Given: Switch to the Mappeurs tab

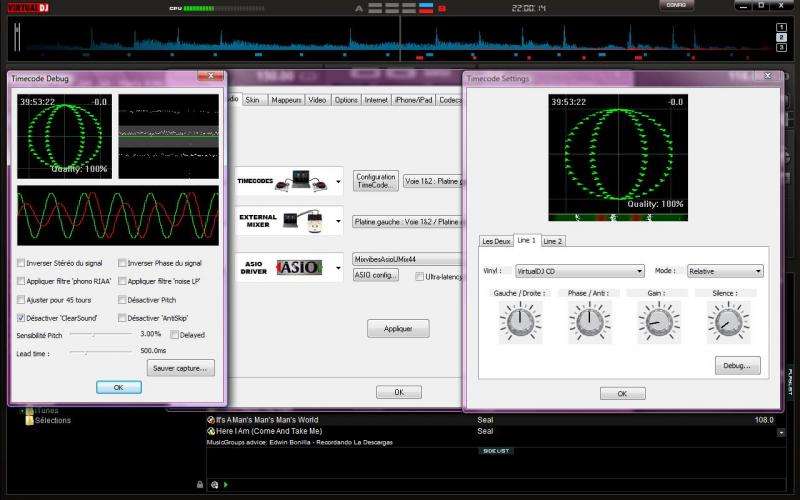Looking at the screenshot, I should tap(286, 100).
